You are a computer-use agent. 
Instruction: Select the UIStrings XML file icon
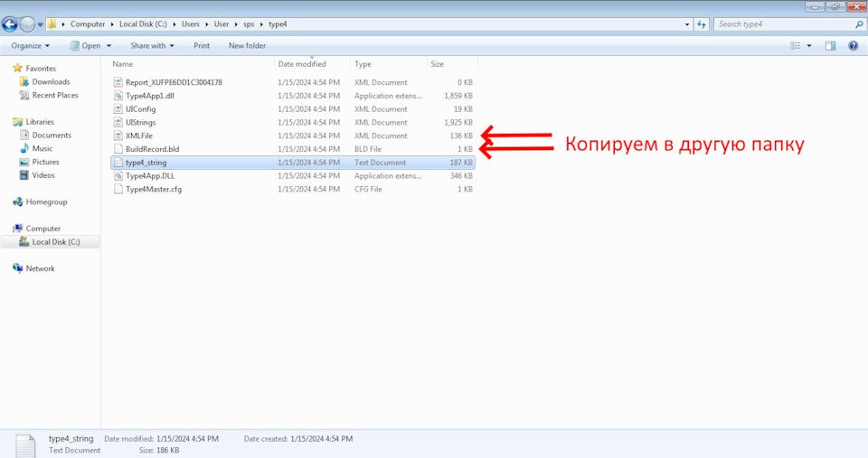(x=118, y=122)
